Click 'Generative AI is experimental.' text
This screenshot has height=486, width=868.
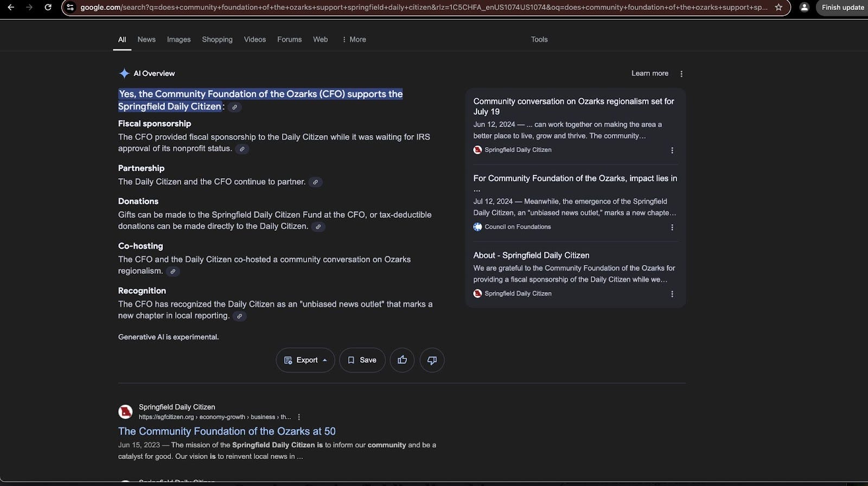click(168, 337)
